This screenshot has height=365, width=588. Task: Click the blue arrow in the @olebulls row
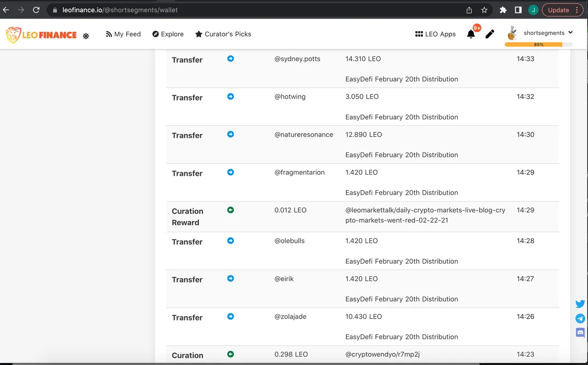click(231, 241)
